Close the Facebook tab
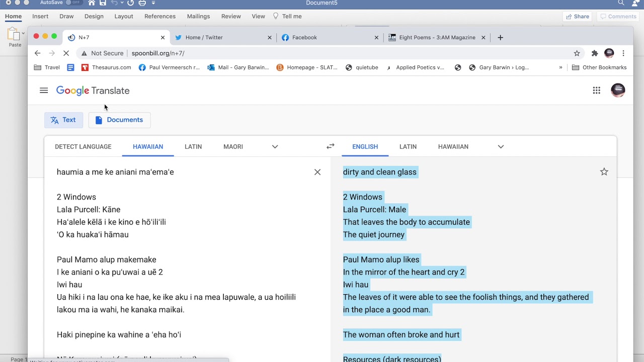Screen dimensions: 644x362 coord(376,38)
